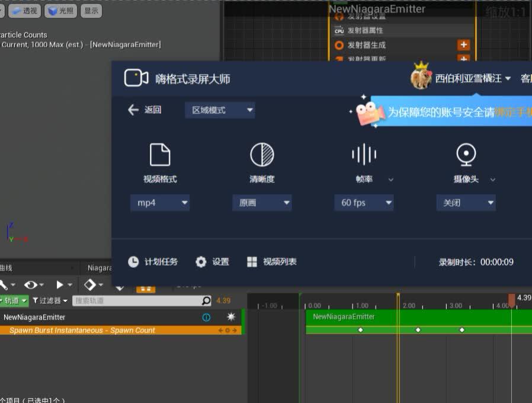Click the Particle Counts viewport text
This screenshot has height=403, width=532.
tap(24, 35)
